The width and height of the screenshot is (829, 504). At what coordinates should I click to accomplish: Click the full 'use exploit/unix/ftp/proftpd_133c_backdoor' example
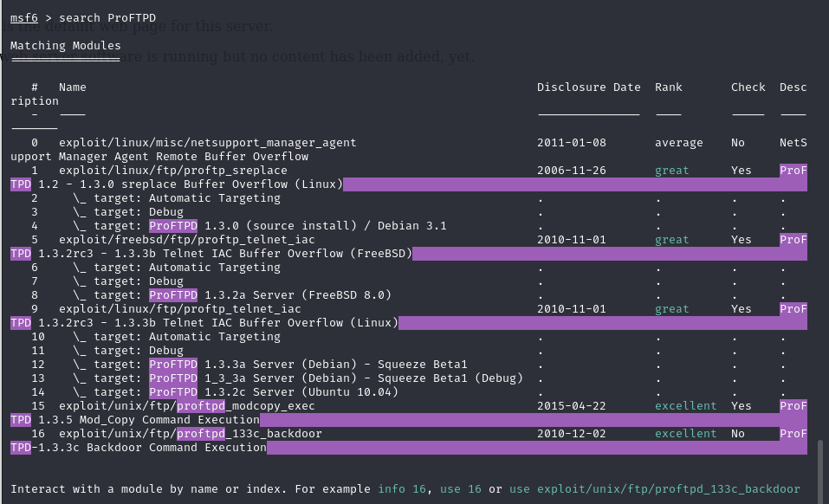click(654, 489)
